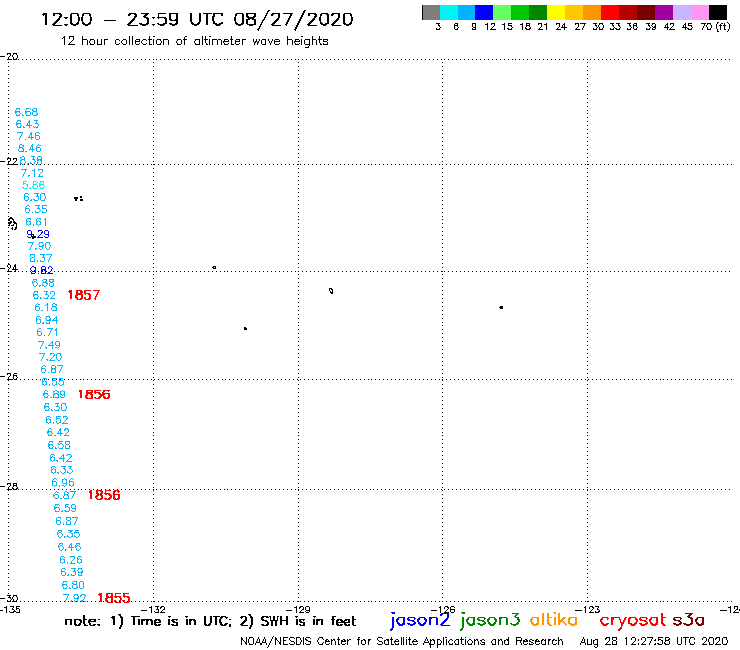Click the reading '7.90'
Viewport: 740px width, 650px height.
click(x=39, y=246)
